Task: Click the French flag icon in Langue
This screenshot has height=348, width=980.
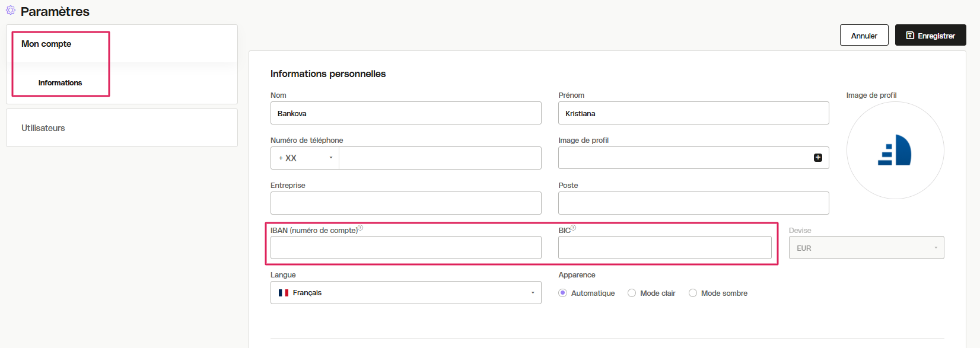Action: 284,293
